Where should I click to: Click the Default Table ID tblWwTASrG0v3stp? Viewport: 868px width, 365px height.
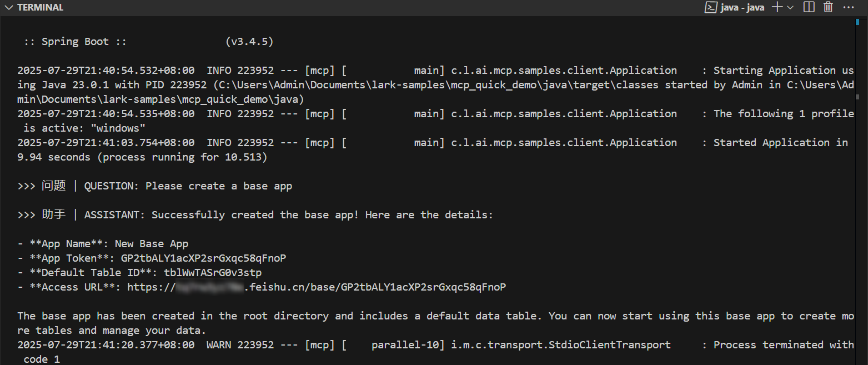click(213, 273)
